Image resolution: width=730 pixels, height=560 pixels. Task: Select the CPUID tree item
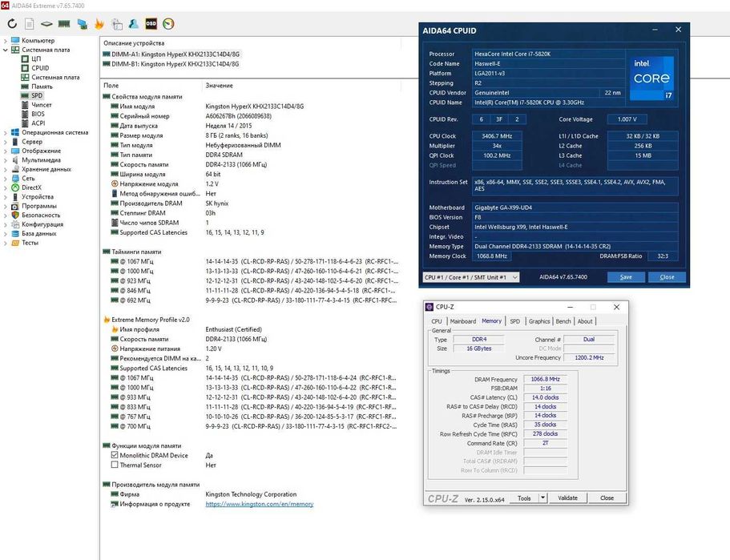40,68
